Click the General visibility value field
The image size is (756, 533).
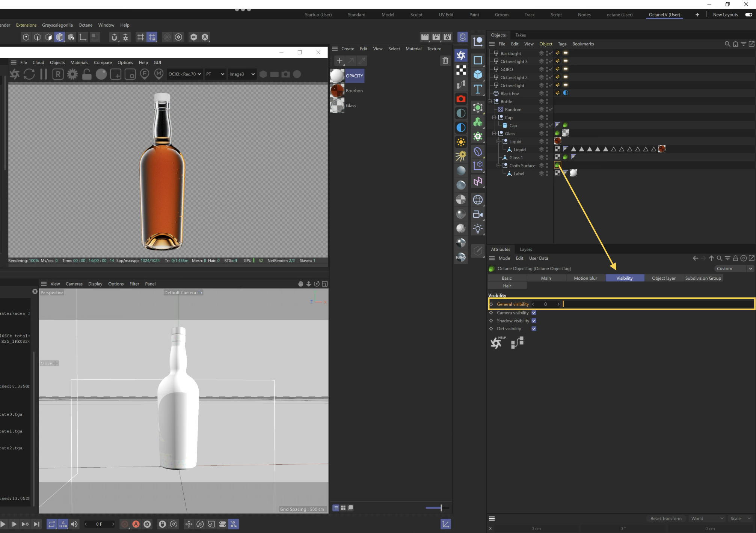pos(545,304)
